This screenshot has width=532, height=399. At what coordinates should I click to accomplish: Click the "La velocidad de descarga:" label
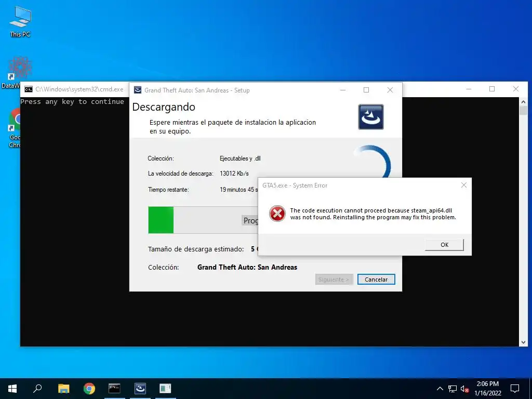click(180, 174)
